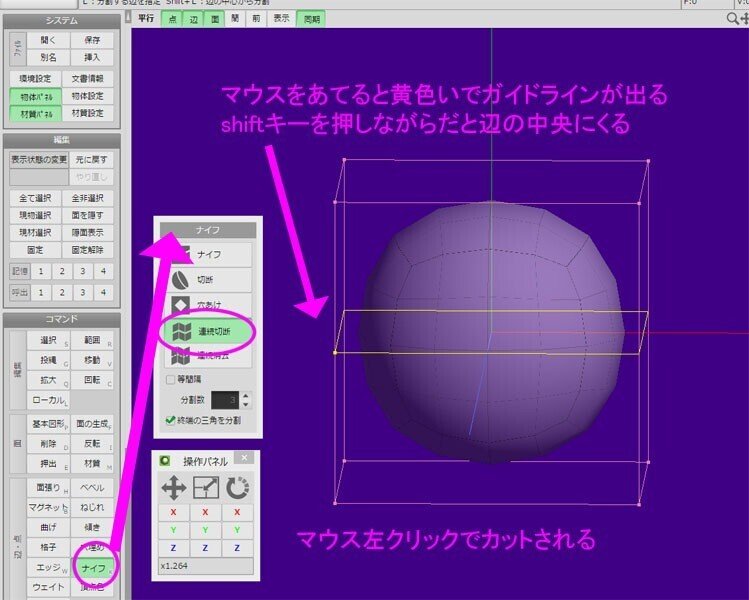Collapse the ナイフ sub-panel header
This screenshot has height=600, width=749.
(208, 230)
